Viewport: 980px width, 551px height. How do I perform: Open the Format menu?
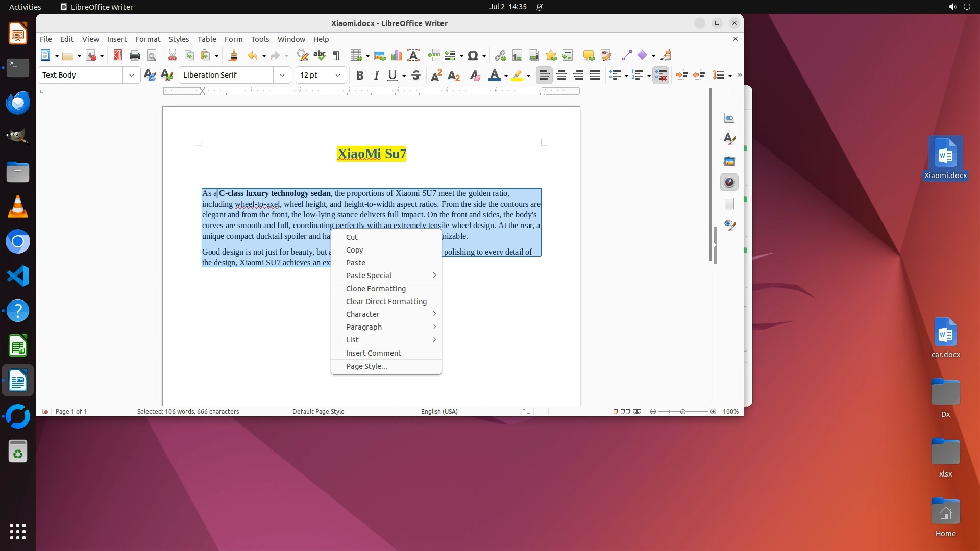148,39
